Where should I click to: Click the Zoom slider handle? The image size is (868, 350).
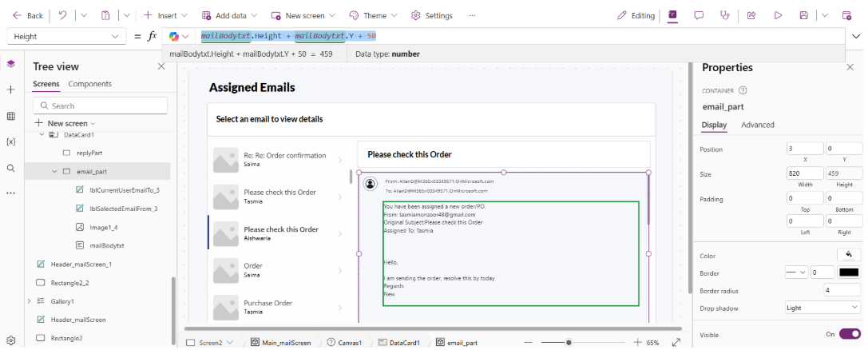click(569, 343)
